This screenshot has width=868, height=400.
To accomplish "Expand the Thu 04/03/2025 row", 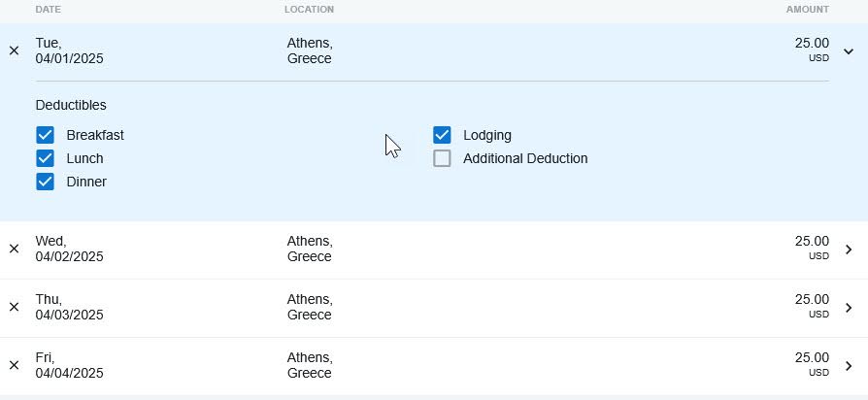I will coord(849,307).
